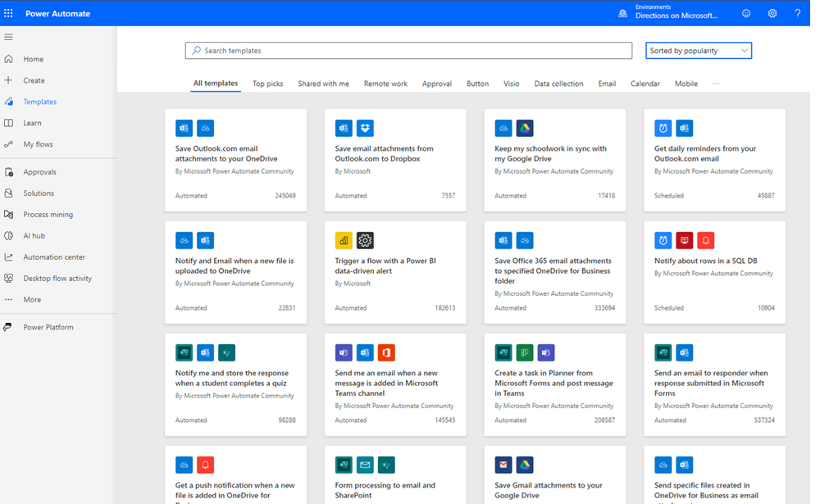Open Send an email to responder template
This screenshot has width=820, height=504.
[714, 385]
